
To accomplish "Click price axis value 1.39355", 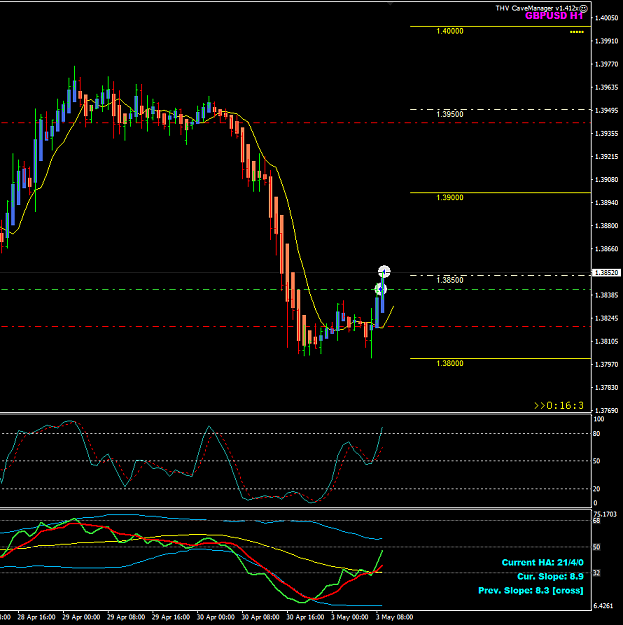I will point(606,134).
